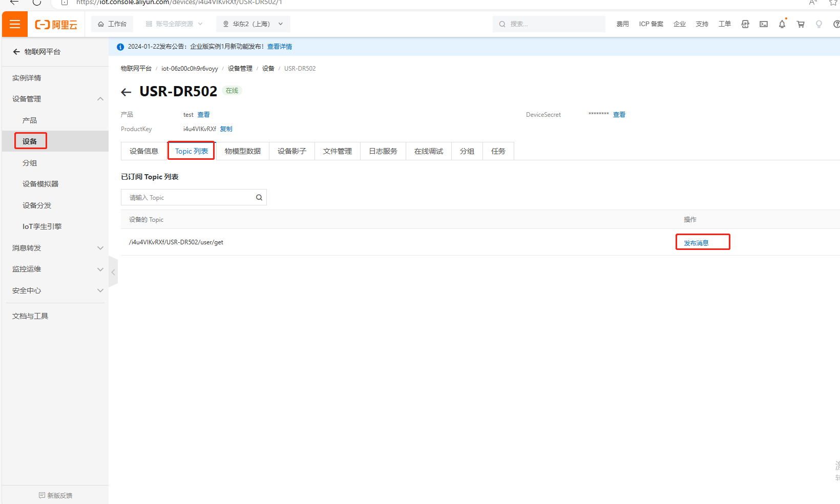Image resolution: width=840 pixels, height=504 pixels.
Task: Click 复制 to copy the ProductKey
Action: [x=226, y=129]
